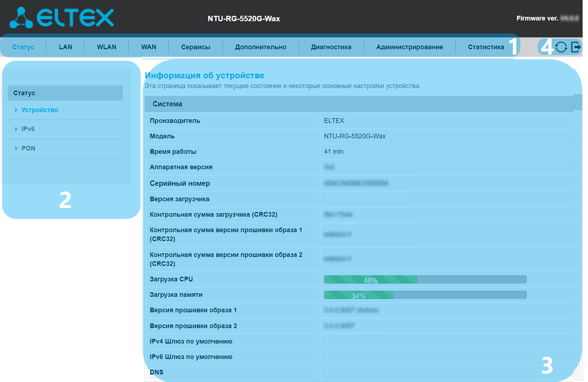
Task: Select Устройство in the sidebar
Action: (40, 110)
